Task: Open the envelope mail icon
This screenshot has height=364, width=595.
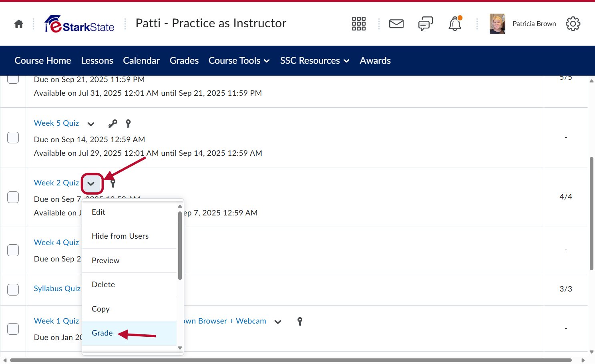Action: tap(396, 24)
